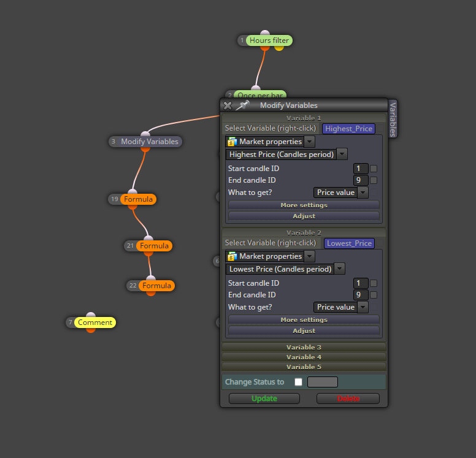Edit Variable 2 Start candle ID field
Screen dimensions: 476x458
[x=361, y=283]
